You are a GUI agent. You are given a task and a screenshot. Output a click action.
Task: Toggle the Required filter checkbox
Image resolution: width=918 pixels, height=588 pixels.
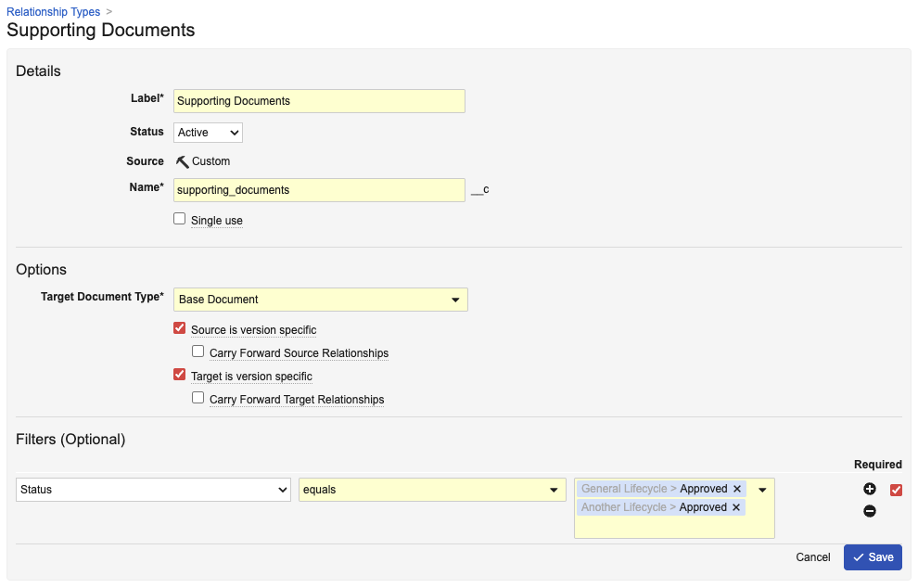896,490
